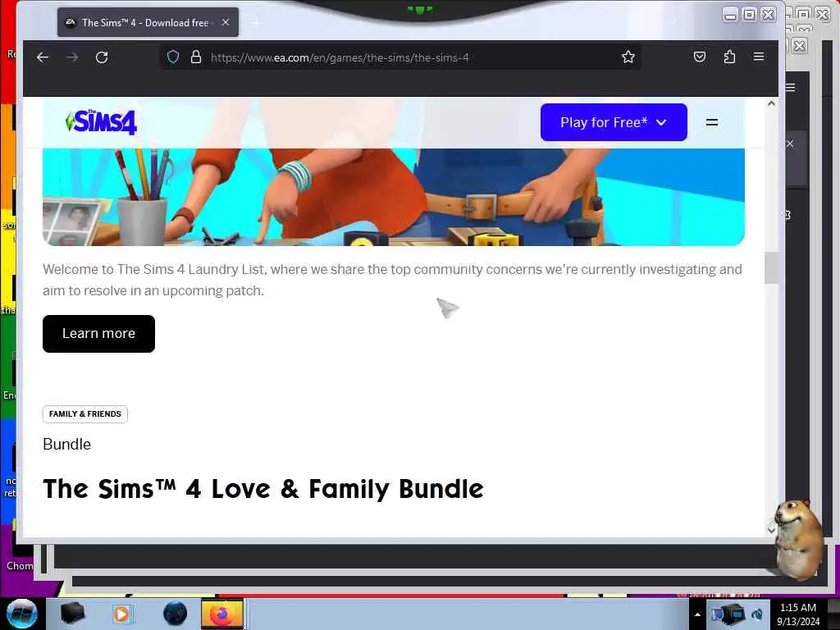Click the forward navigation arrow

click(x=72, y=57)
